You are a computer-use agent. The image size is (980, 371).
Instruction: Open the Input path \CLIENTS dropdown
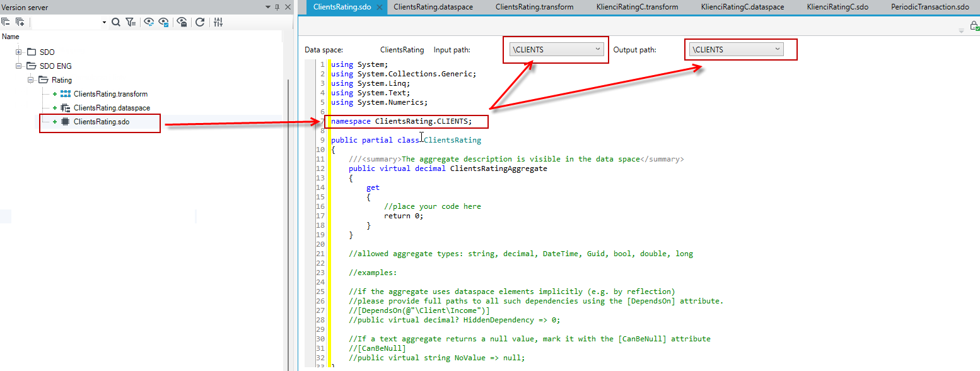(x=556, y=49)
